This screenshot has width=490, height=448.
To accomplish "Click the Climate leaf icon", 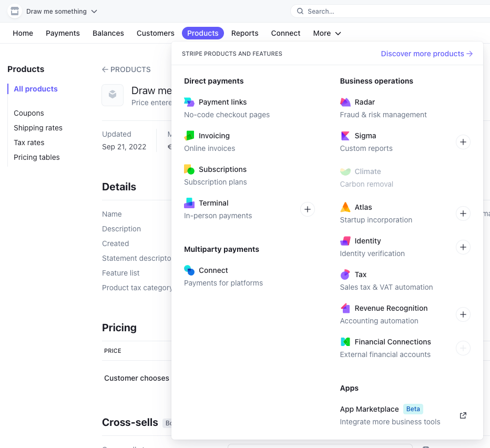I will point(345,171).
